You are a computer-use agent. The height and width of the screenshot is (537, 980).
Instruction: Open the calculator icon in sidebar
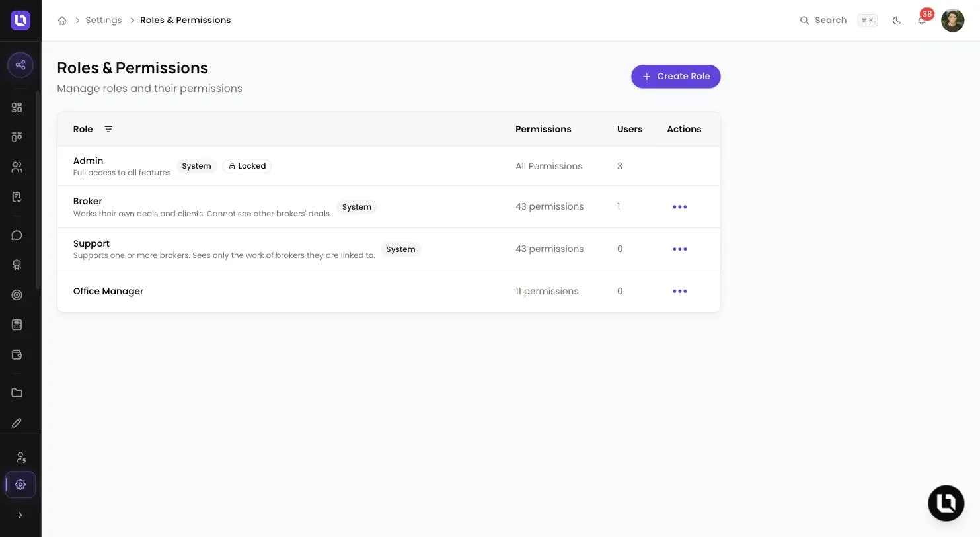tap(17, 325)
